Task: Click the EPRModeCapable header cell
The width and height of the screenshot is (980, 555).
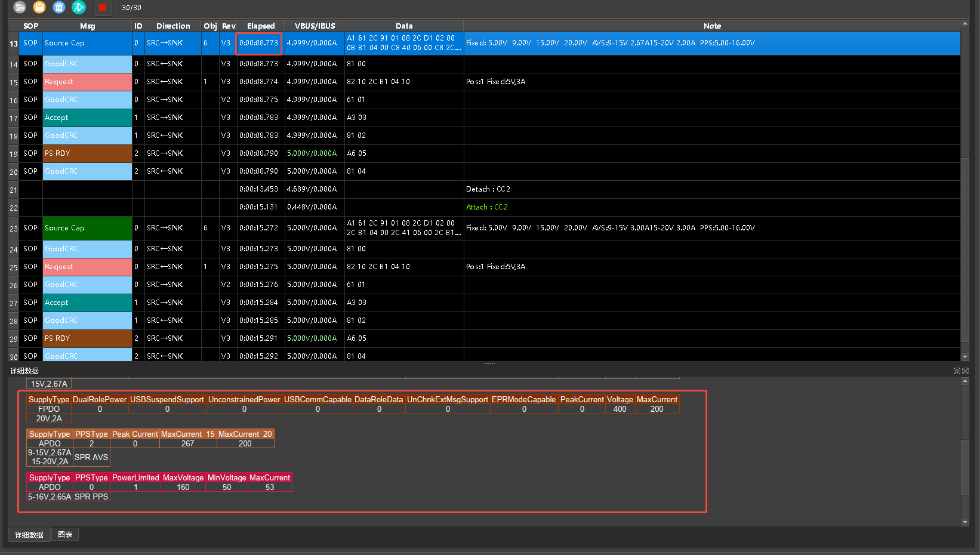Action: coord(523,399)
